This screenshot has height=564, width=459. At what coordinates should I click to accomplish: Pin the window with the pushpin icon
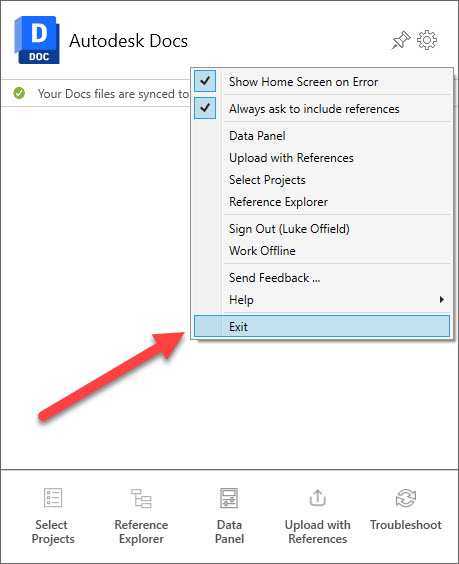coord(401,40)
